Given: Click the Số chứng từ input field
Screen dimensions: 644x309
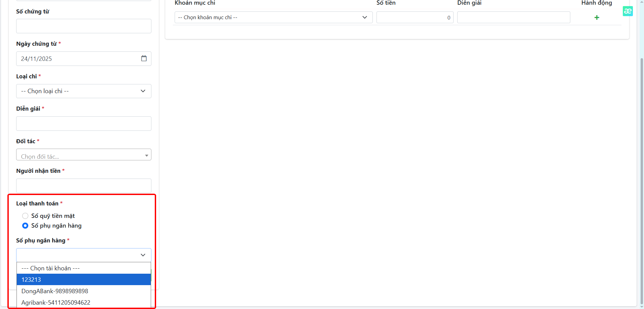Looking at the screenshot, I should [83, 26].
